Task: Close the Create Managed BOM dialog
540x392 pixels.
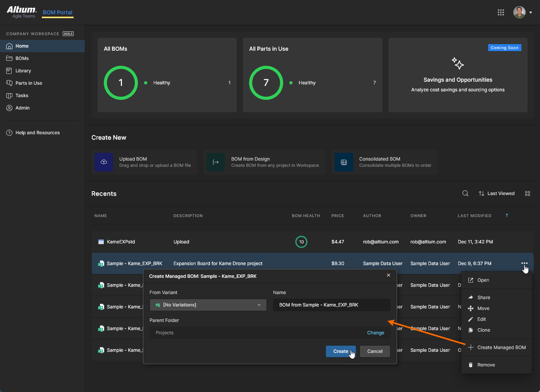Action: click(388, 275)
